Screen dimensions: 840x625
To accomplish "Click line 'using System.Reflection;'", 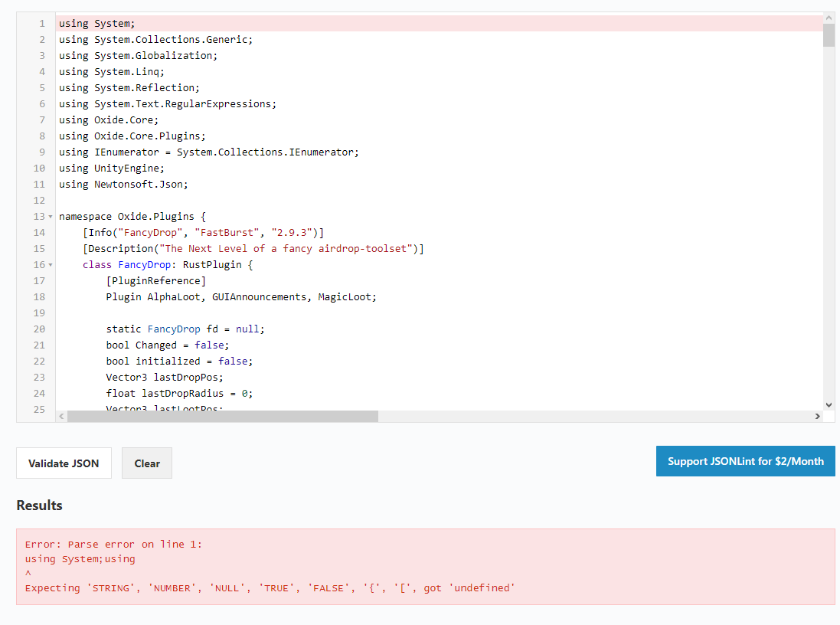I will [x=129, y=88].
